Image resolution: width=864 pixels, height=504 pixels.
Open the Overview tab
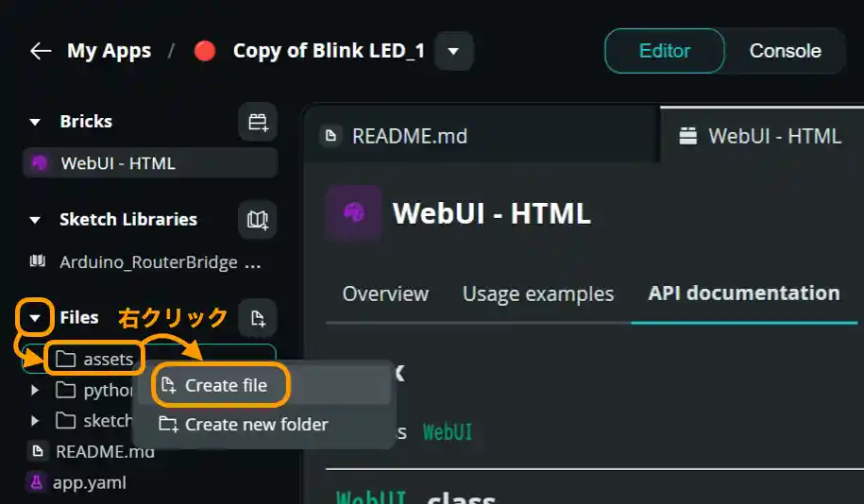tap(385, 294)
